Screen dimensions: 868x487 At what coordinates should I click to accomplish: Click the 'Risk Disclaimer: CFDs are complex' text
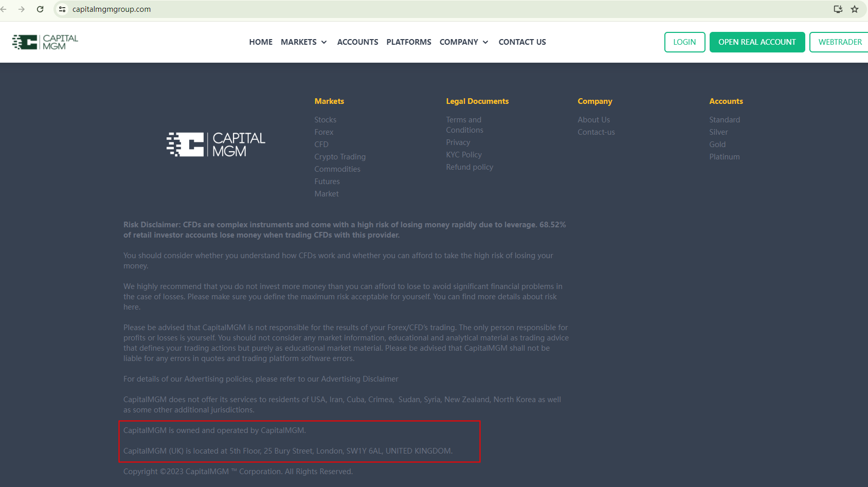pyautogui.click(x=345, y=230)
